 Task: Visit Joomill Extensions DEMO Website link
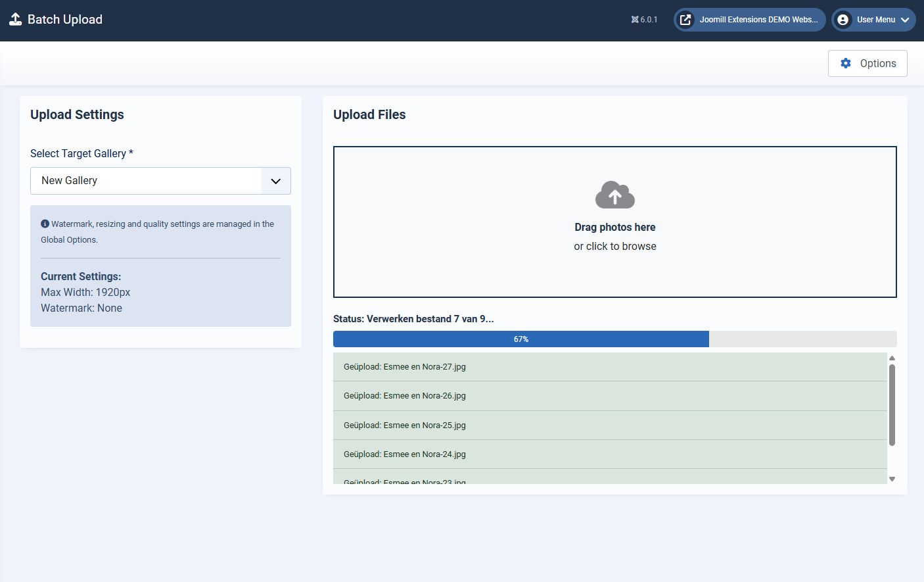pyautogui.click(x=758, y=20)
